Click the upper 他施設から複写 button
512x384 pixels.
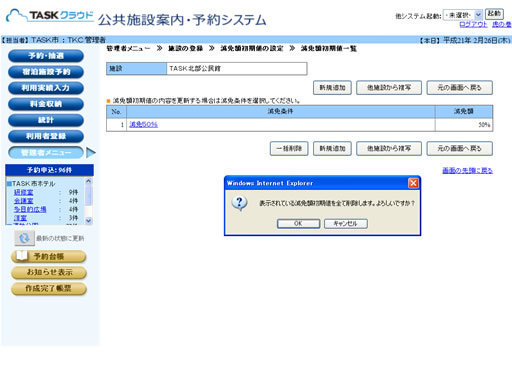tap(389, 88)
